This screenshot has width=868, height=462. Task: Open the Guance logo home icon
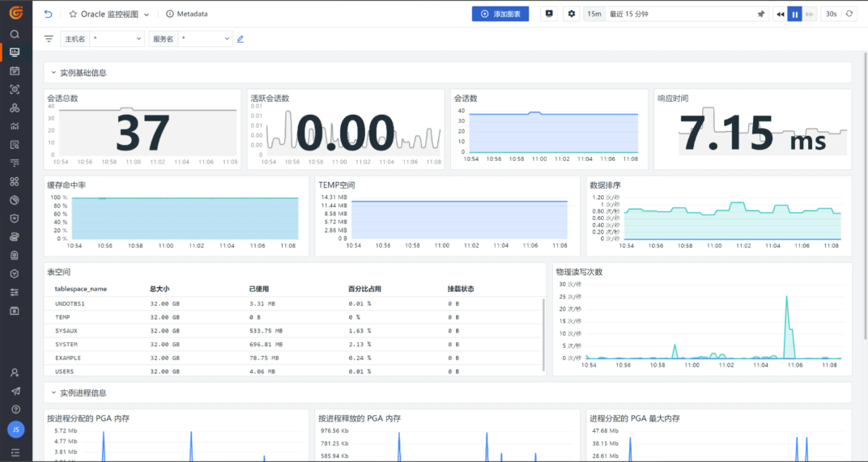tap(15, 12)
